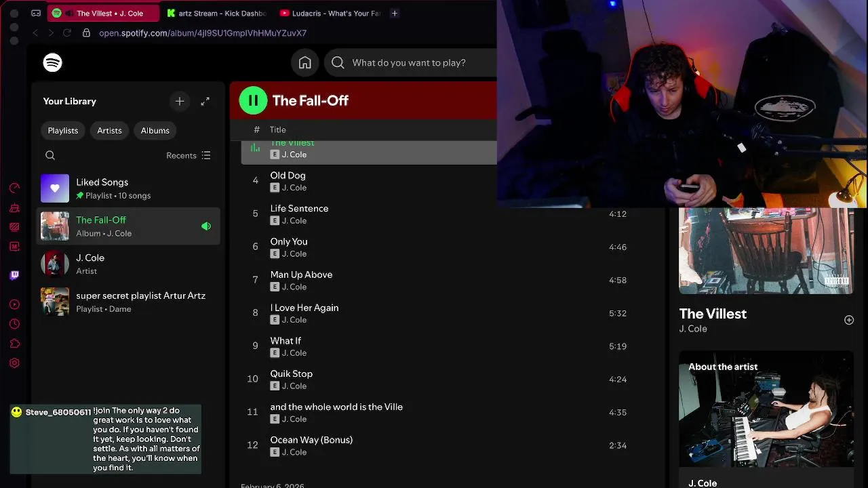The width and height of the screenshot is (868, 488).
Task: Open browser settings gear in sidebar
Action: (x=14, y=363)
